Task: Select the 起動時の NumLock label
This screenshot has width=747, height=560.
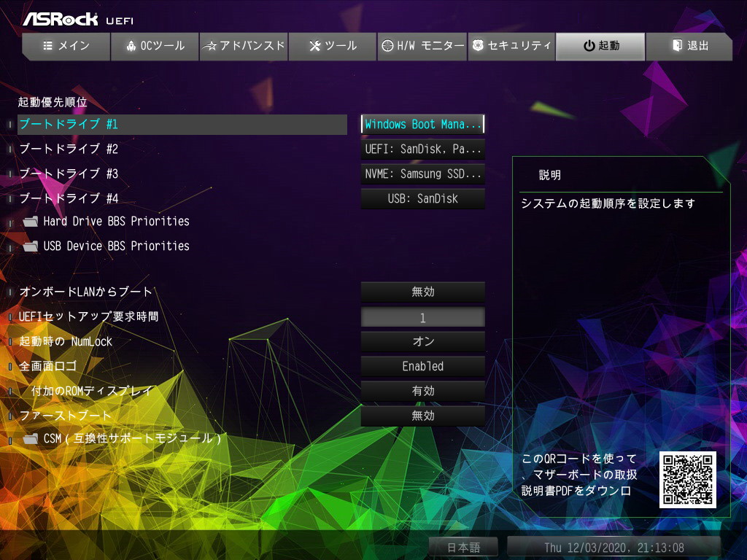Action: [66, 341]
